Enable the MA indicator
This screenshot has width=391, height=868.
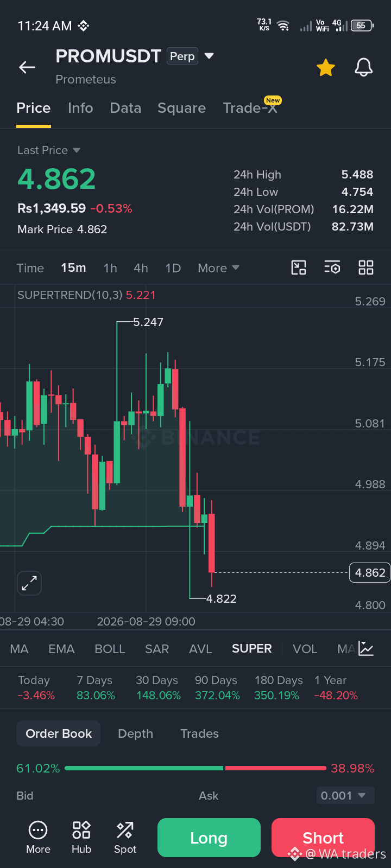(x=19, y=649)
